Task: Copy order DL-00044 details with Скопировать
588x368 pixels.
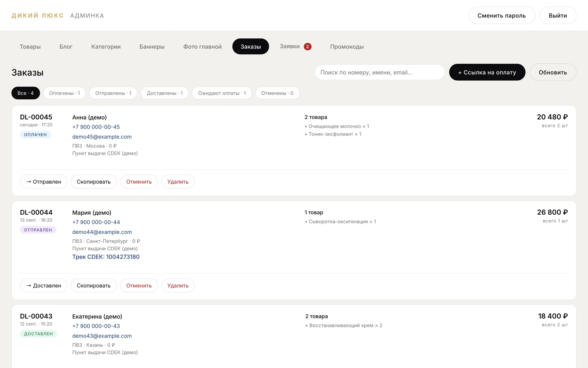Action: coord(94,286)
